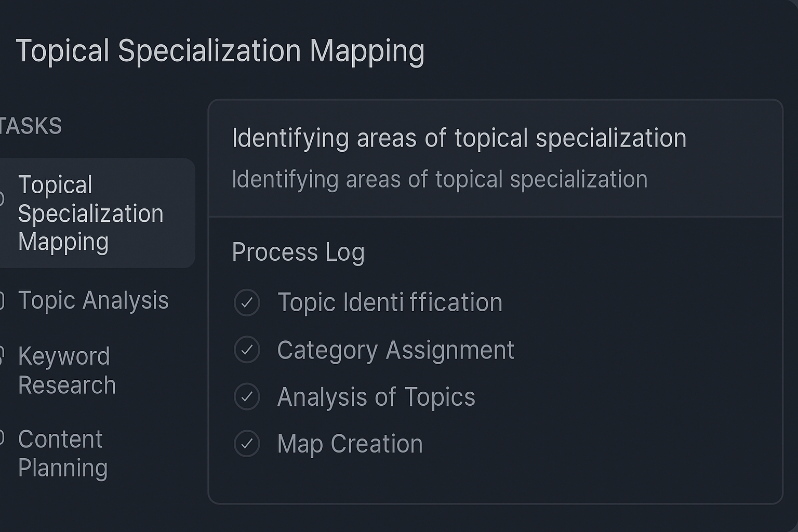Open the Topic Analysis task
Viewport: 798px width, 532px height.
tap(93, 300)
